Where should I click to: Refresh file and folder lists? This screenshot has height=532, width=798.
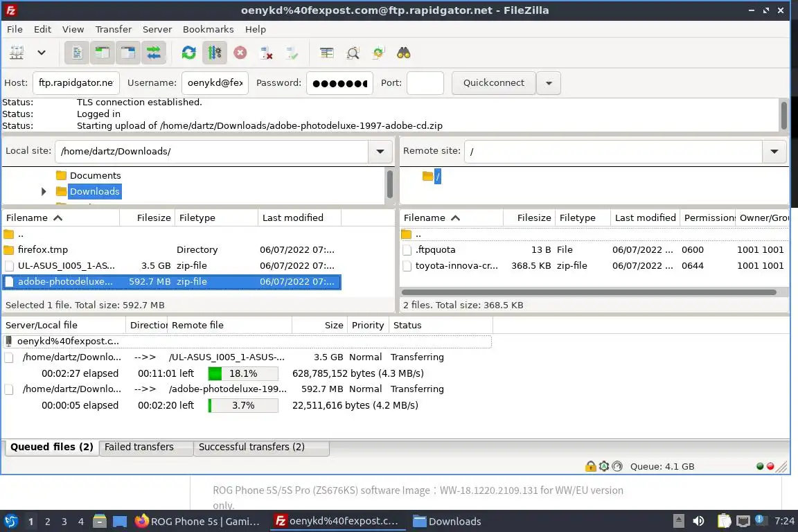189,53
